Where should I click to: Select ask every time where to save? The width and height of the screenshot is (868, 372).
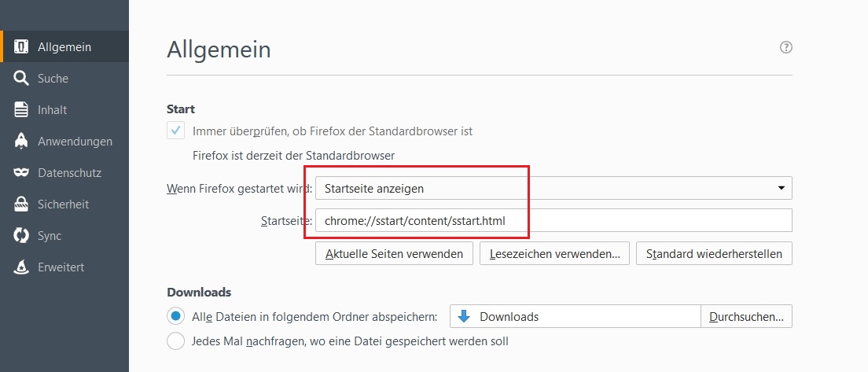[176, 341]
